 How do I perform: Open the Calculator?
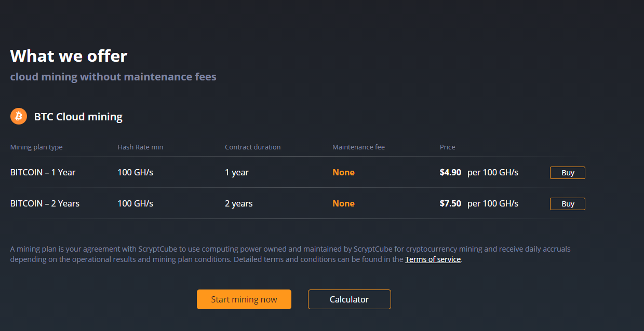[349, 299]
